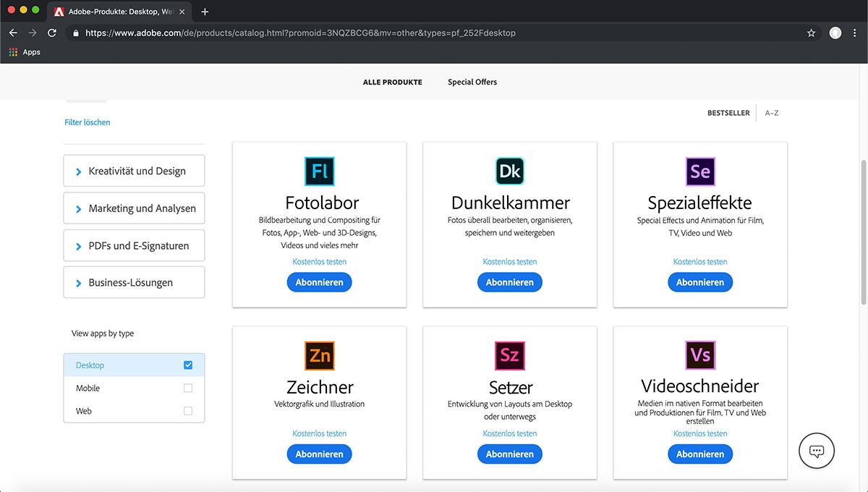
Task: Click the Fl Fotolabor product icon
Action: click(320, 171)
